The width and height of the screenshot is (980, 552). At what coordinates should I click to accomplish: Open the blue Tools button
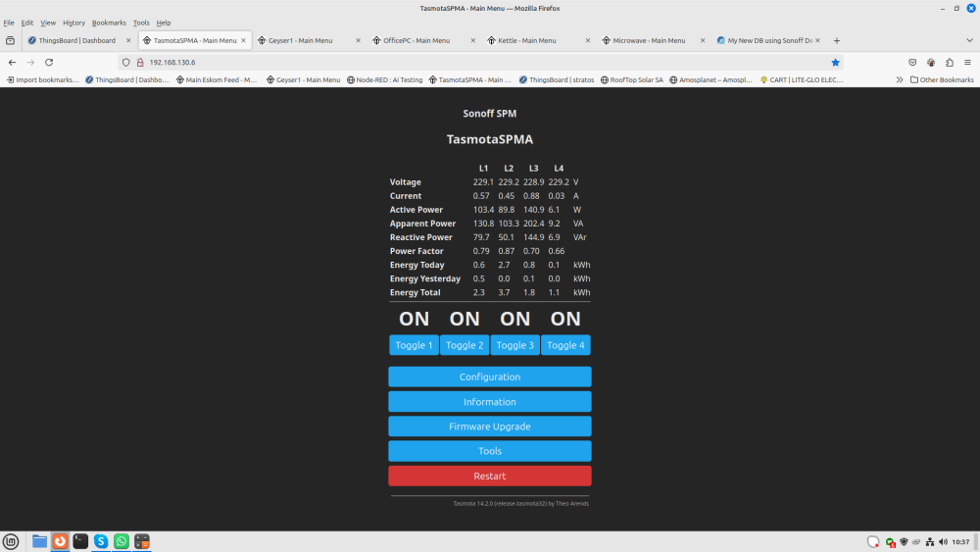[489, 451]
